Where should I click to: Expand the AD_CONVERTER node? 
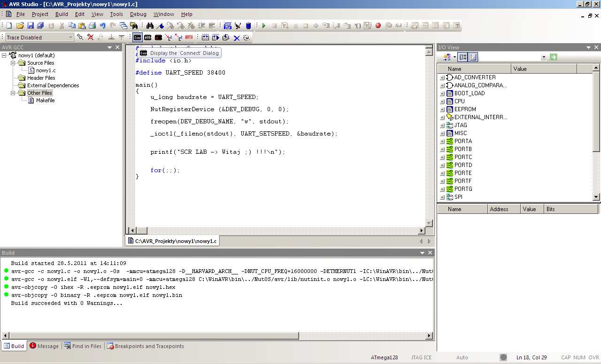coord(442,78)
